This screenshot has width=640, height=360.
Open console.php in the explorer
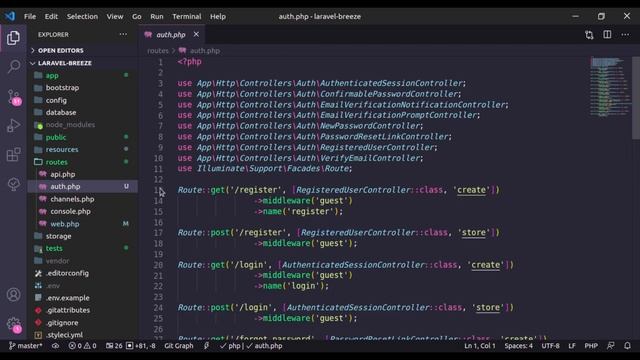click(x=70, y=211)
